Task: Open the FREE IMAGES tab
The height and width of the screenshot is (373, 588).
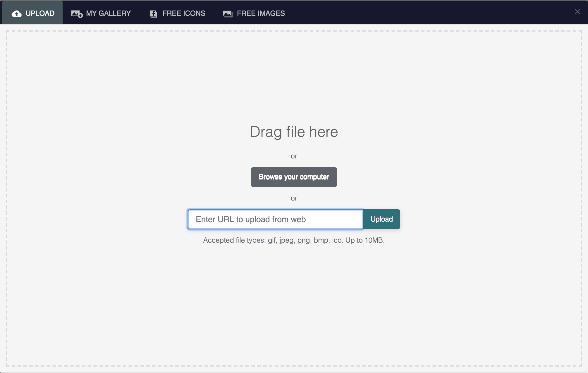Action: click(254, 13)
